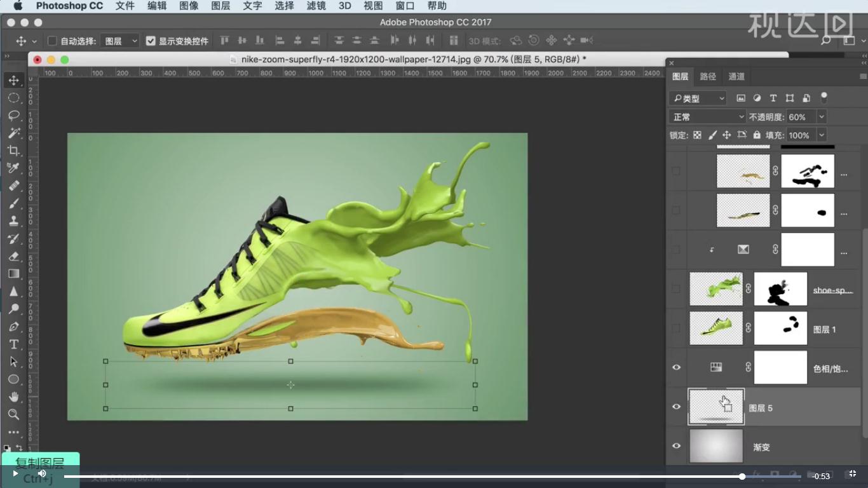This screenshot has width=868, height=488.
Task: Show the 图层 1 layer
Action: [676, 329]
